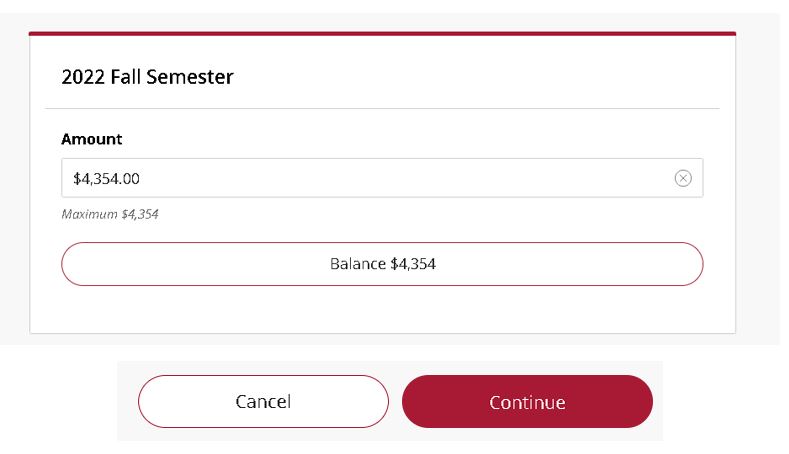
Task: Tap the Continue label text
Action: (x=527, y=402)
